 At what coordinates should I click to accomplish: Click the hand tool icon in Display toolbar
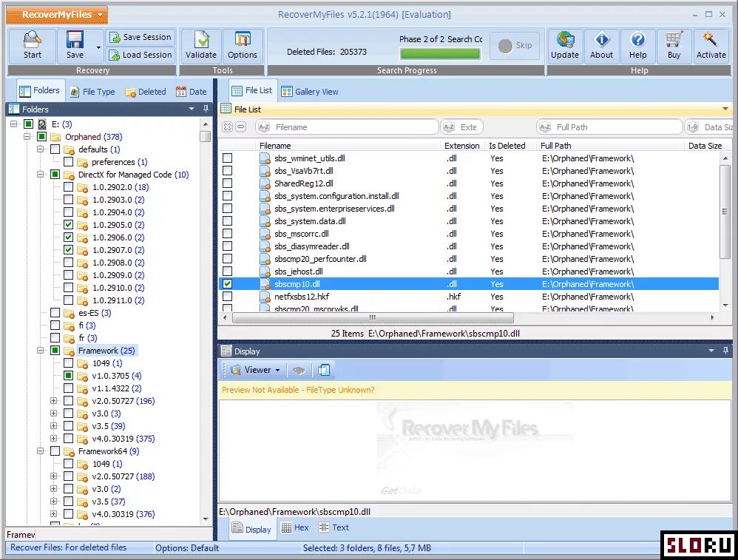[299, 370]
